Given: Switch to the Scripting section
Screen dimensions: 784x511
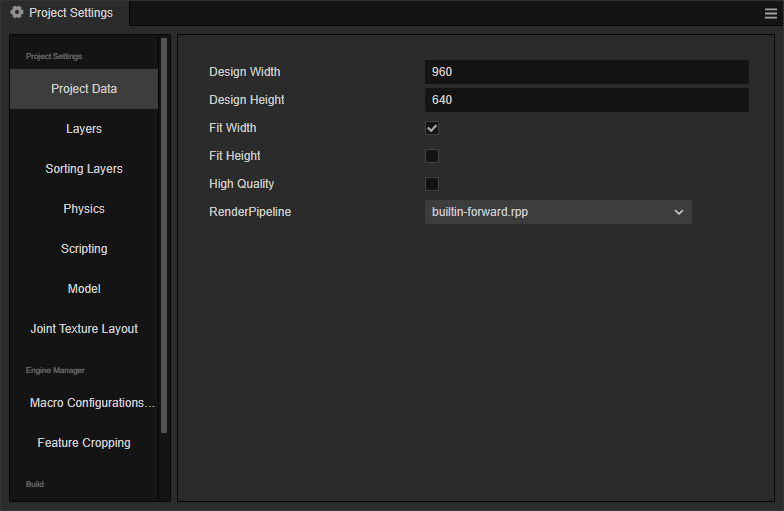Looking at the screenshot, I should [x=84, y=249].
